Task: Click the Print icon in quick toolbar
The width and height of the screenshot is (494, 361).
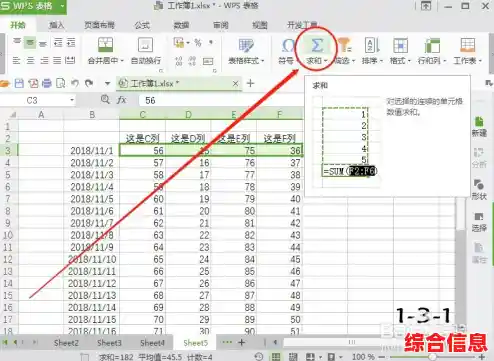Action: click(46, 83)
